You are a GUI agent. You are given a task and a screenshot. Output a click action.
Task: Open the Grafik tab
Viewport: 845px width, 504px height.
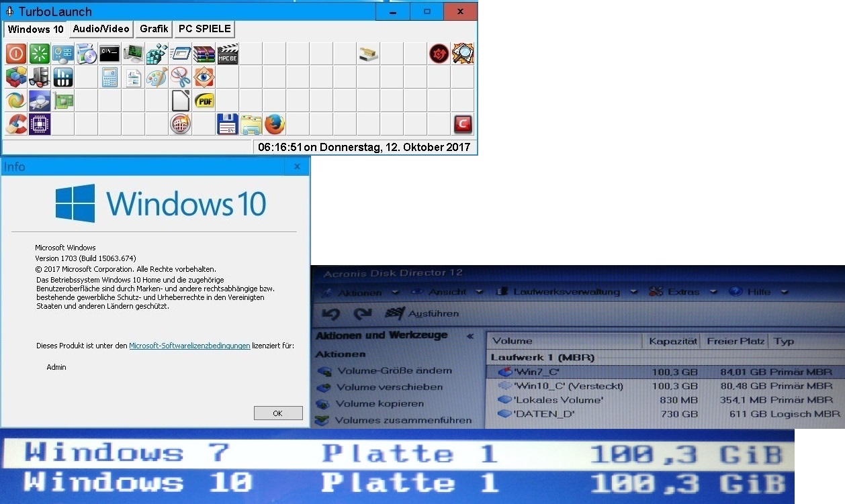tap(154, 30)
